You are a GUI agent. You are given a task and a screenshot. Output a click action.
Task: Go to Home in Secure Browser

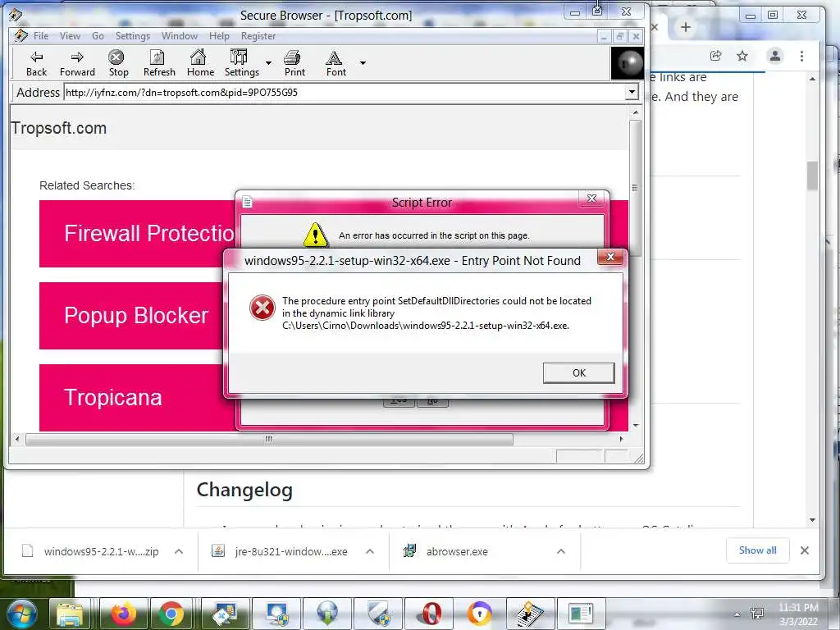[200, 63]
